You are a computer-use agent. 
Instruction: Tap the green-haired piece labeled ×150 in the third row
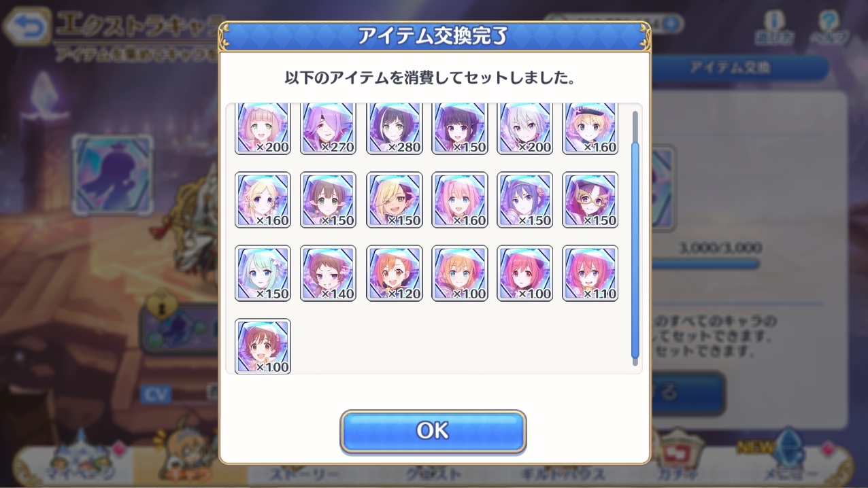click(x=263, y=273)
